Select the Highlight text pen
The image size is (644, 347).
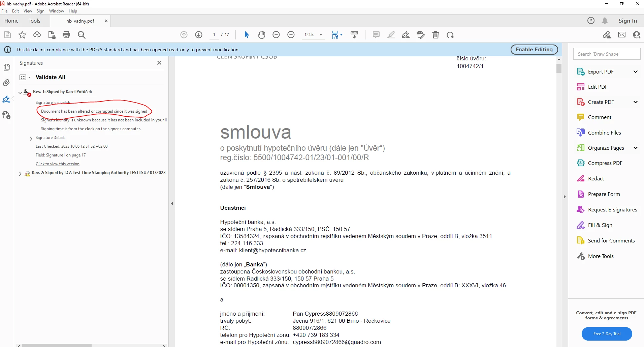[x=391, y=35]
